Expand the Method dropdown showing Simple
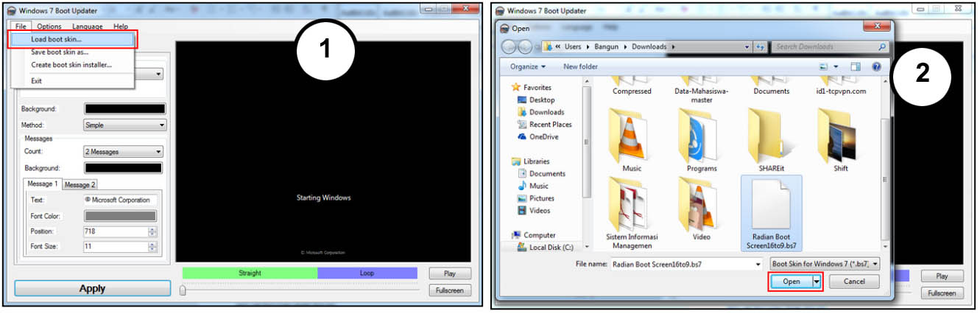The image size is (980, 314). pos(161,125)
